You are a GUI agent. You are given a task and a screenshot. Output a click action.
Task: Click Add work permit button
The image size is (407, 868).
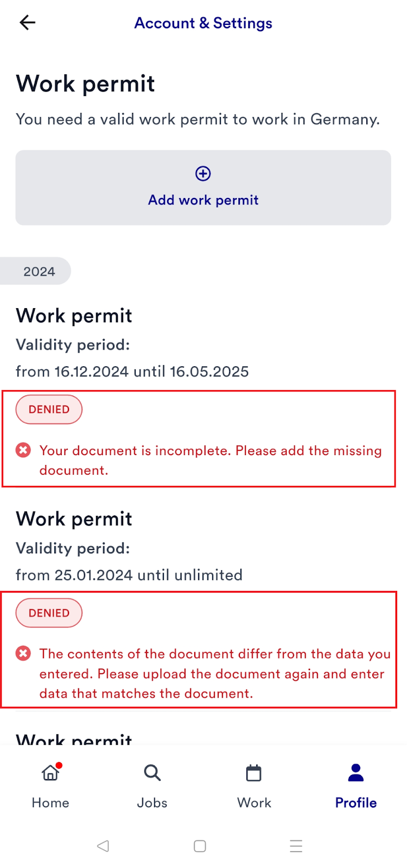pos(203,188)
